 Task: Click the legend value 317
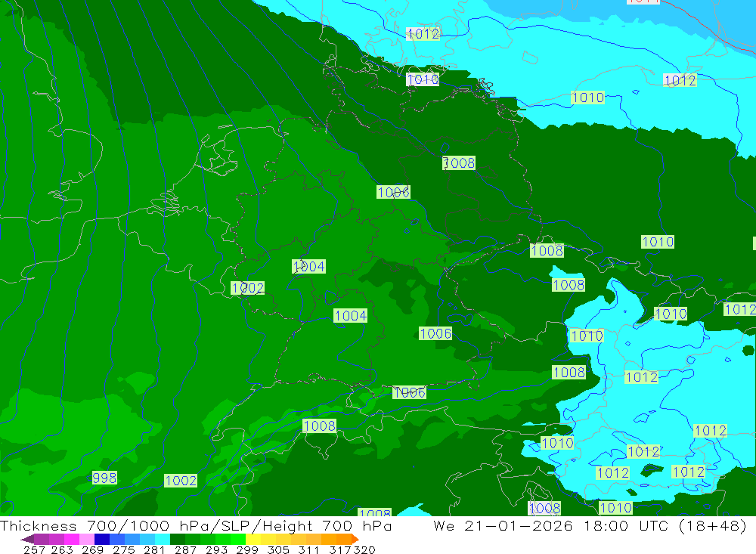click(340, 549)
